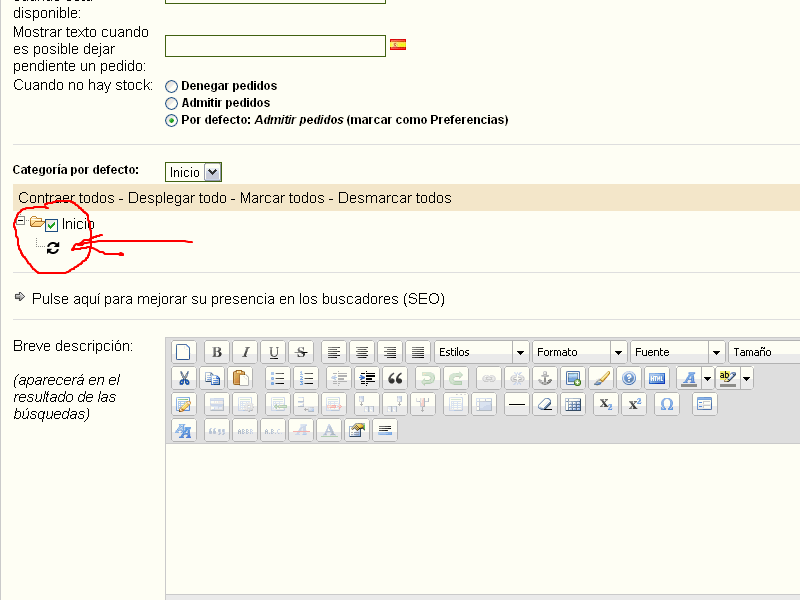
Task: Click the Inicio category label in tree
Action: [78, 224]
